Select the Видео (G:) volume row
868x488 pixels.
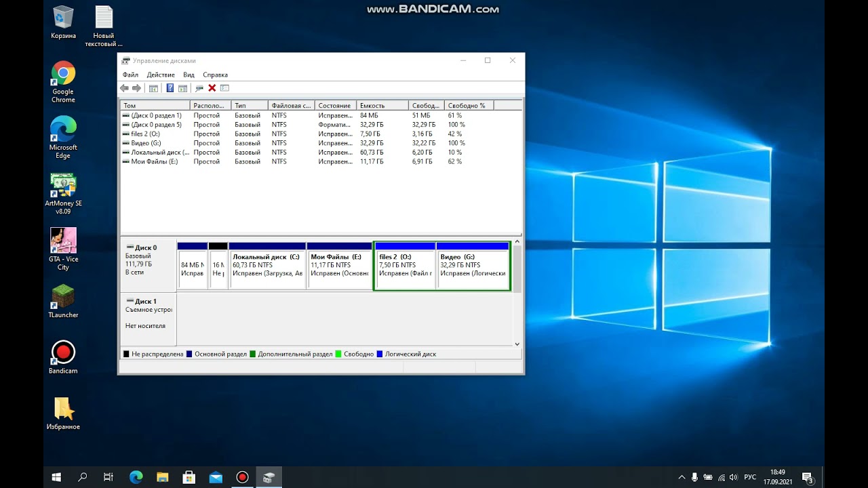(321, 143)
